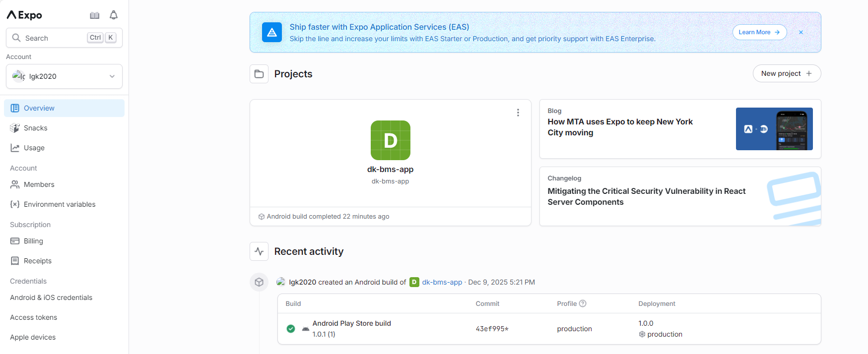Click the green build success checkmark
Viewport: 868px width, 354px height.
(x=291, y=329)
